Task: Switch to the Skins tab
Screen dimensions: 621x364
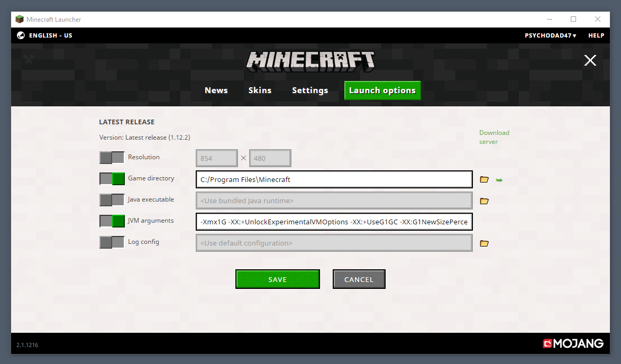Action: (260, 90)
